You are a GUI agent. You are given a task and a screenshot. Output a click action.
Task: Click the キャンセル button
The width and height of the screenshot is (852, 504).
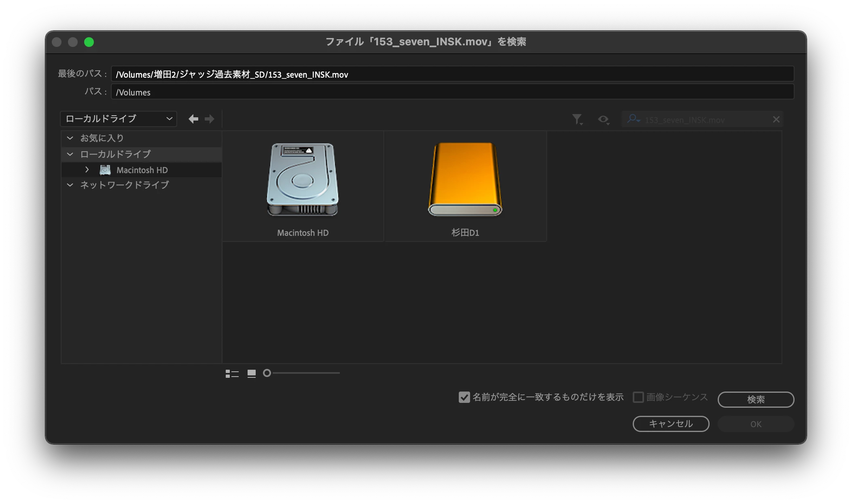(x=671, y=424)
